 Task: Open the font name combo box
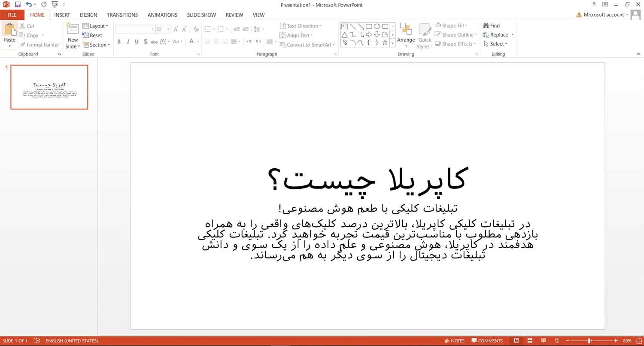135,29
